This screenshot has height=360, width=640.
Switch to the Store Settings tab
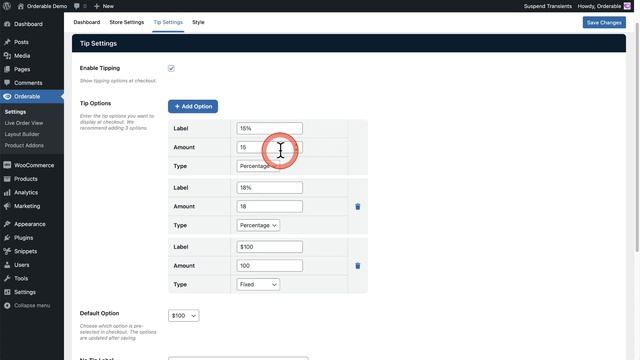click(127, 22)
